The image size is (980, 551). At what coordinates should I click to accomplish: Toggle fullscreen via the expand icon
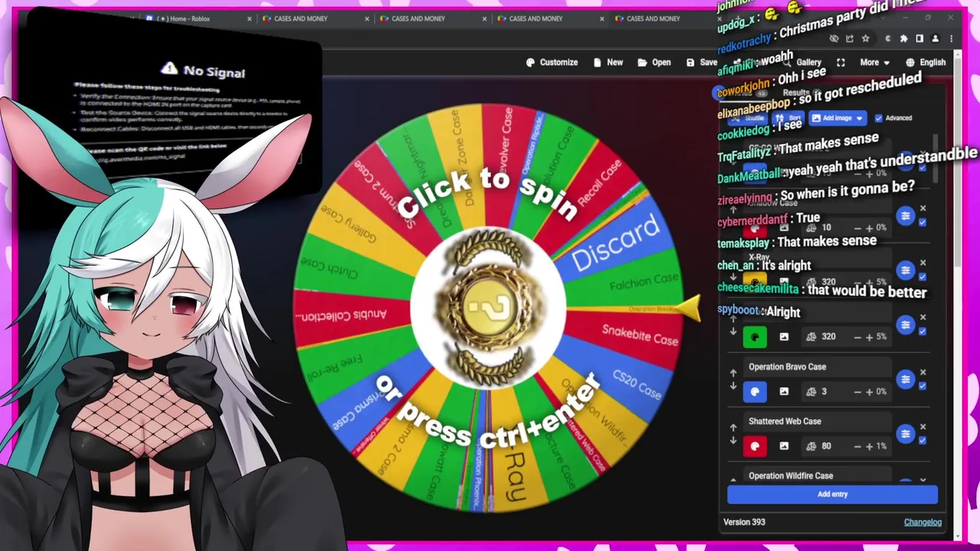(x=841, y=63)
